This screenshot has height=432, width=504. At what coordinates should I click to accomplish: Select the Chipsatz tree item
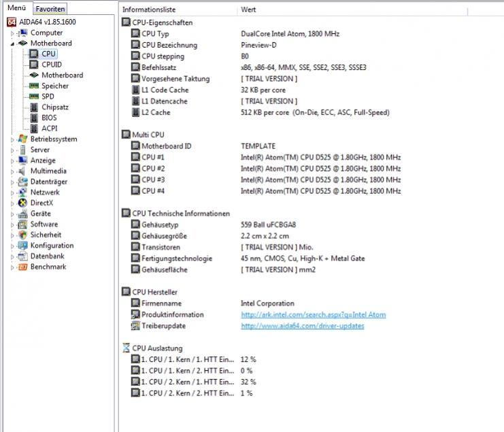pos(55,107)
